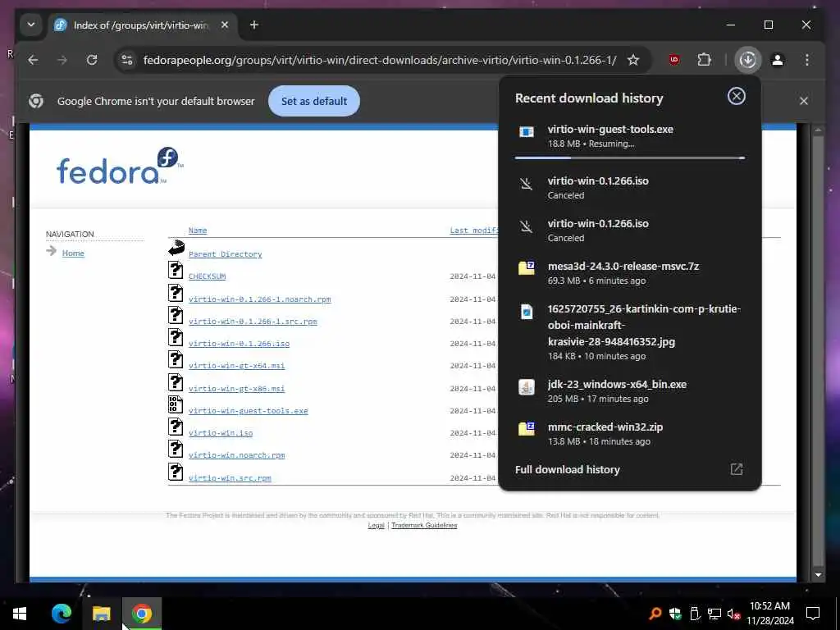Click the Set as default button
This screenshot has height=630, width=840.
click(314, 101)
